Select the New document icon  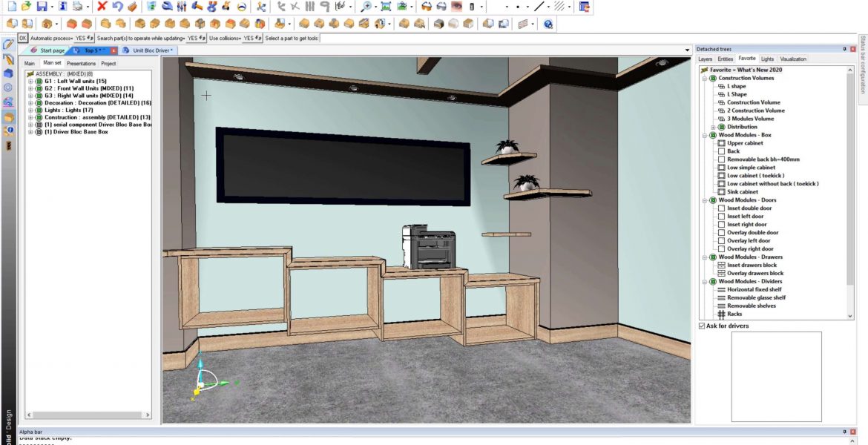10,7
